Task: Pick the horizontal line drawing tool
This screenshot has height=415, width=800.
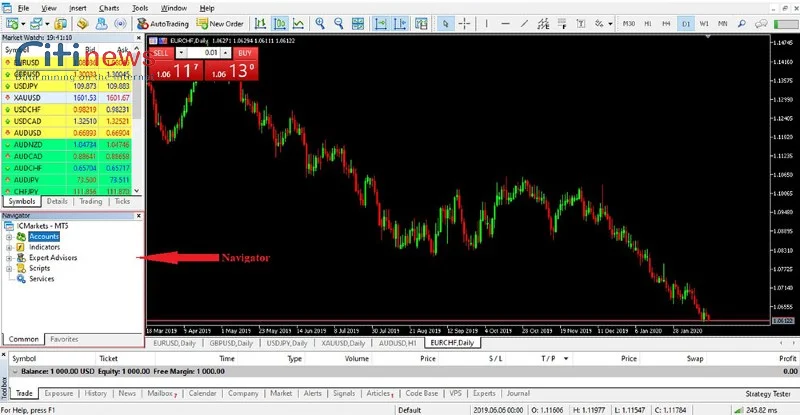Action: coord(505,23)
